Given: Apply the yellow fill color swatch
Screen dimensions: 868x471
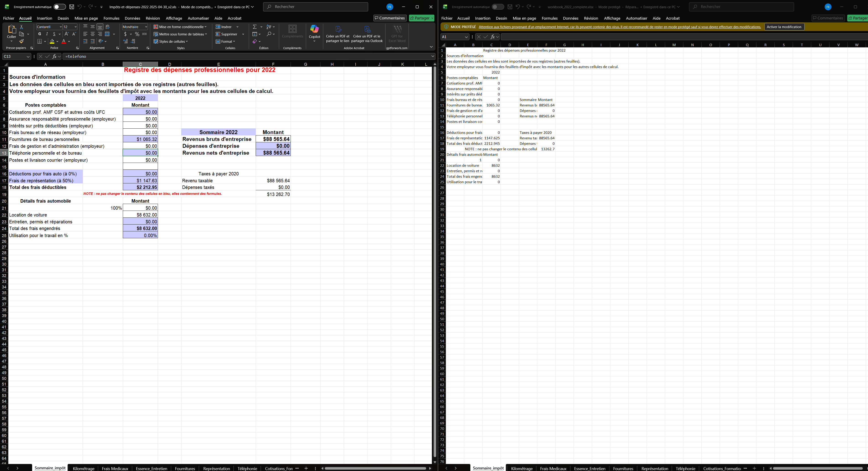Looking at the screenshot, I should pos(52,41).
